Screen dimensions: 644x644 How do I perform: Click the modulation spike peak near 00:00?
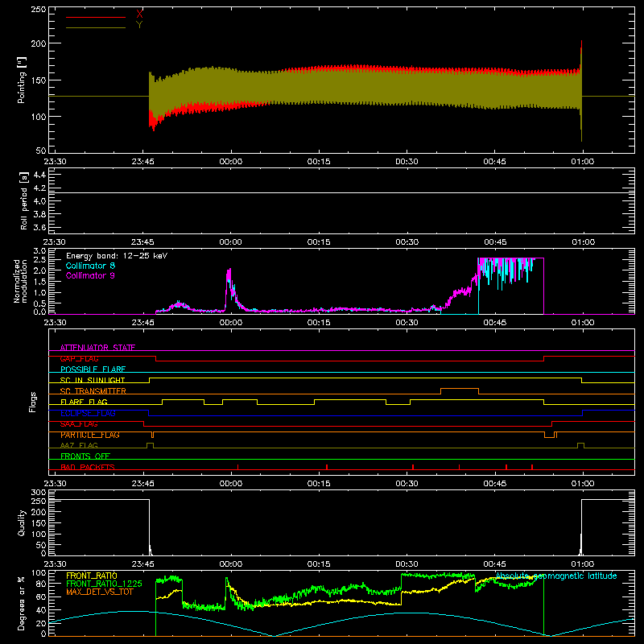229,270
